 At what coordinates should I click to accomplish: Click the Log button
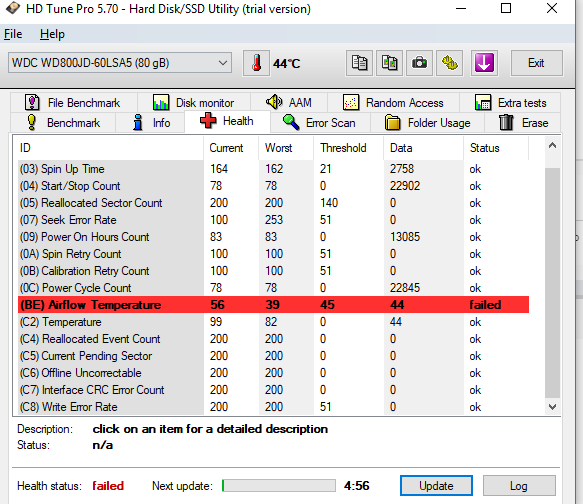(x=519, y=485)
